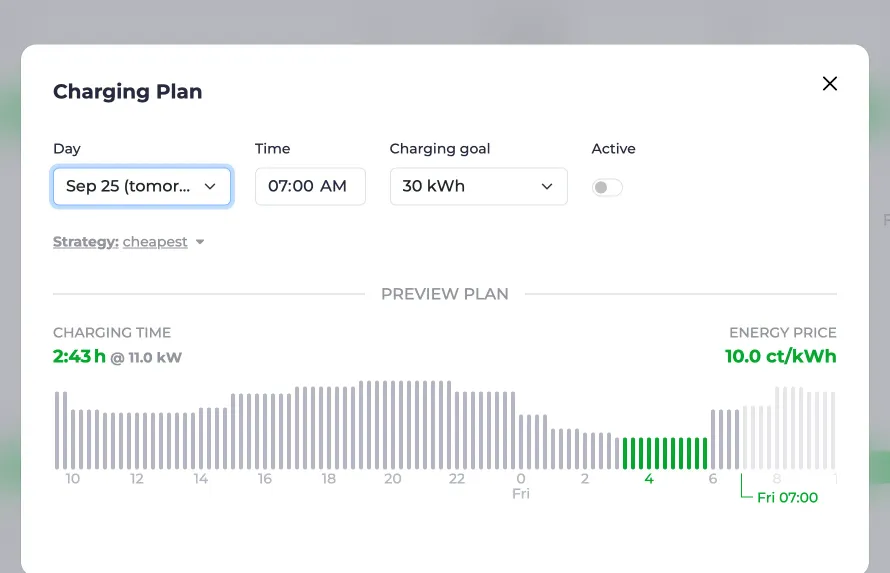Click the @ 11.0 kW power text
The image size is (890, 573).
[x=146, y=357]
